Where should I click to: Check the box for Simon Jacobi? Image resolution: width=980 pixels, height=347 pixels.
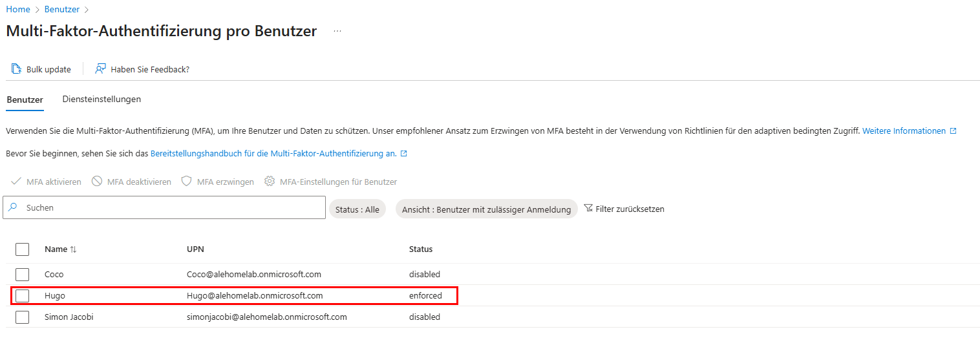[23, 317]
